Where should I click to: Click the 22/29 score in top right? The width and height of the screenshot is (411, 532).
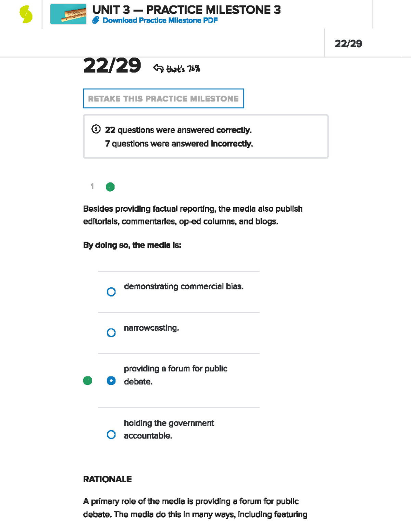pyautogui.click(x=348, y=44)
